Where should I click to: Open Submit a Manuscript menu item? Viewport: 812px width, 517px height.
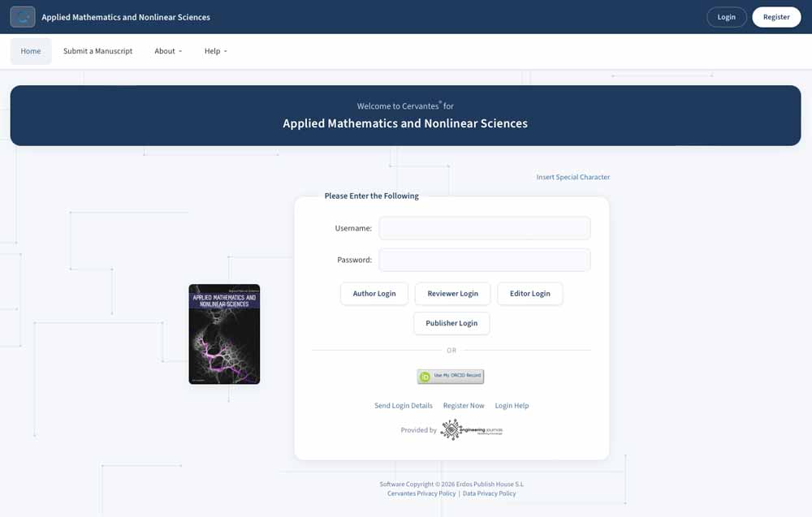pyautogui.click(x=98, y=51)
